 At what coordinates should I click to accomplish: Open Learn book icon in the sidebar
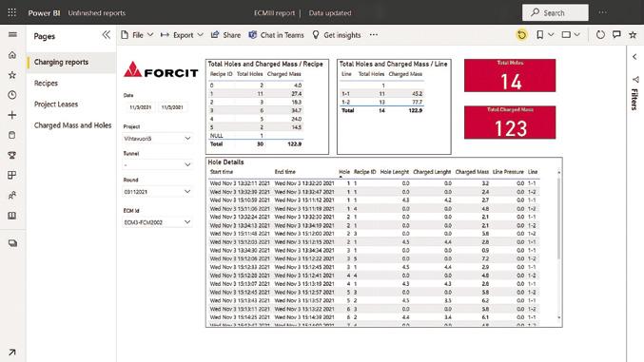click(x=12, y=216)
